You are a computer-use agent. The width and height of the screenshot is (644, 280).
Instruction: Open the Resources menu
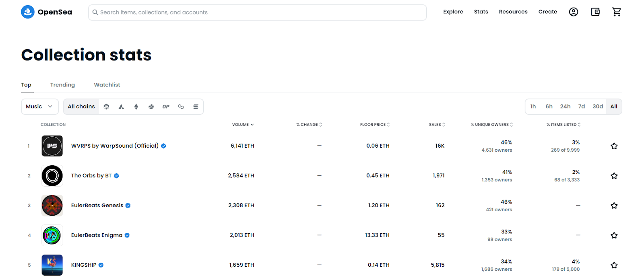point(513,12)
